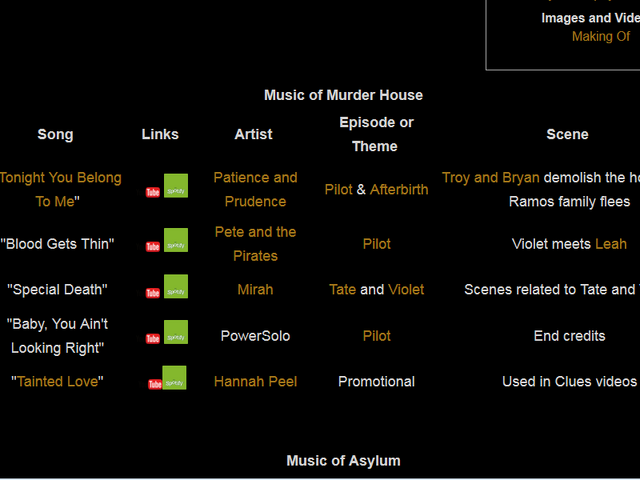Click Spotify icon for Blood Gets Thin

click(176, 240)
